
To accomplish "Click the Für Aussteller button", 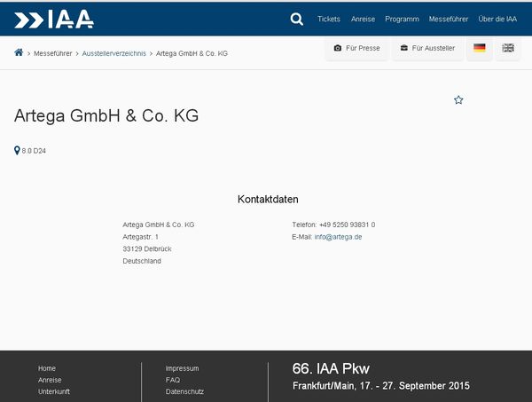I will coord(428,48).
